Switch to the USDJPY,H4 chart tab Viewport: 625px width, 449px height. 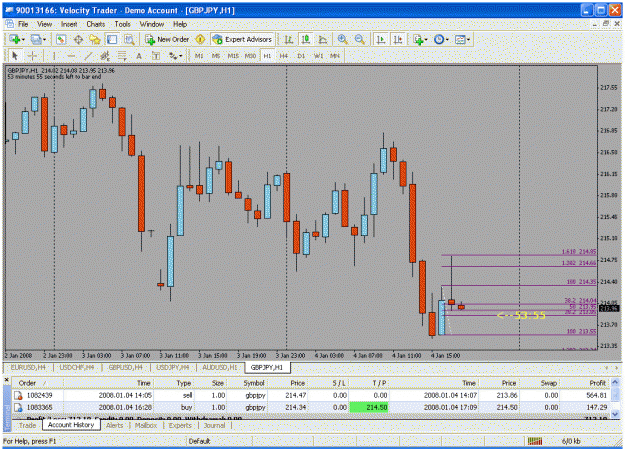click(x=173, y=367)
